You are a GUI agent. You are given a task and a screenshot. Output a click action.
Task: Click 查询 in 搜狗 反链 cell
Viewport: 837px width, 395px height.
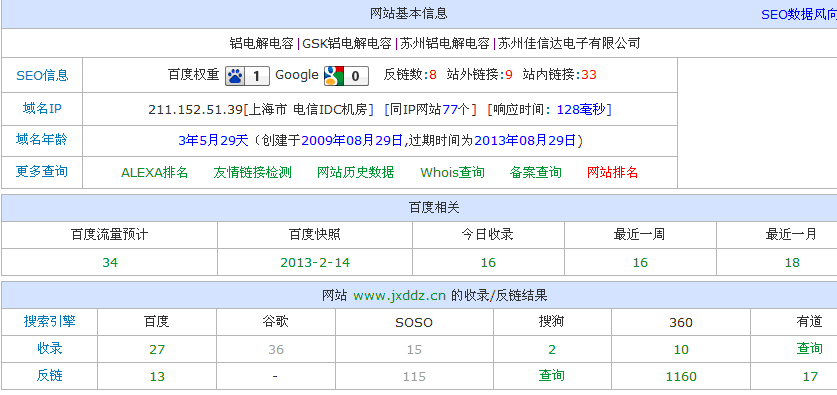point(551,376)
